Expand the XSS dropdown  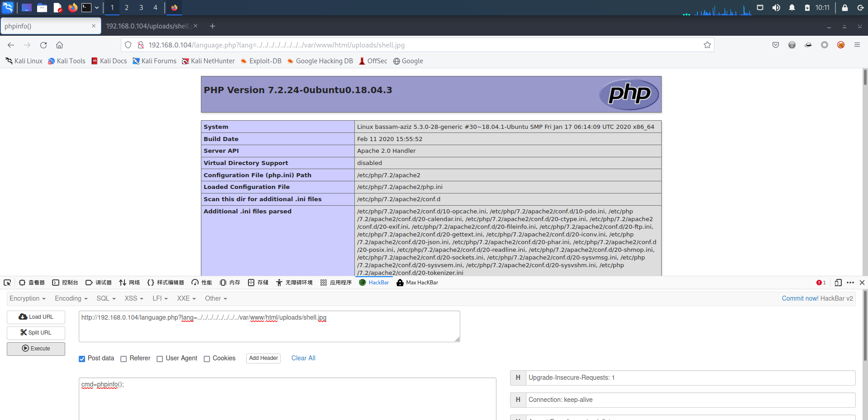coord(134,298)
